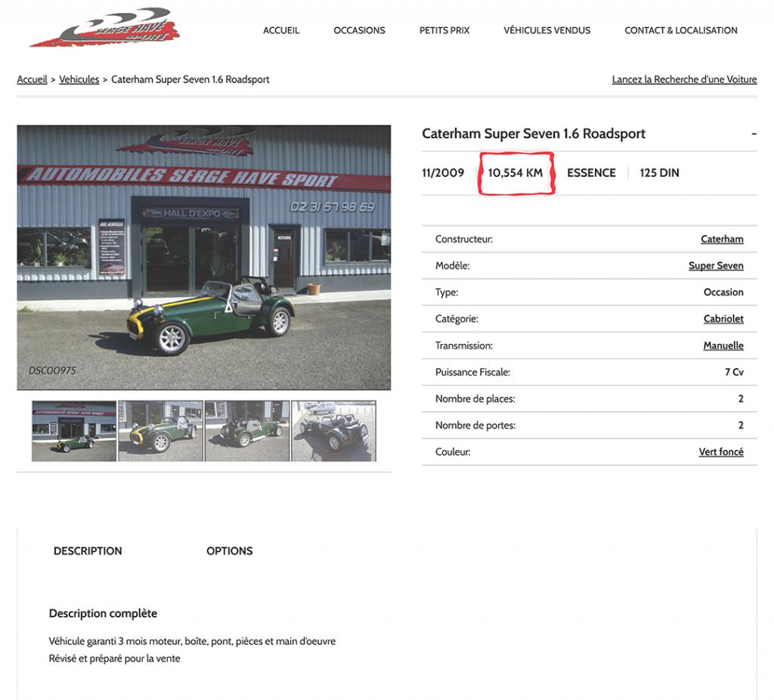Follow the Caterham constructeur link
The width and height of the screenshot is (774, 700).
722,240
